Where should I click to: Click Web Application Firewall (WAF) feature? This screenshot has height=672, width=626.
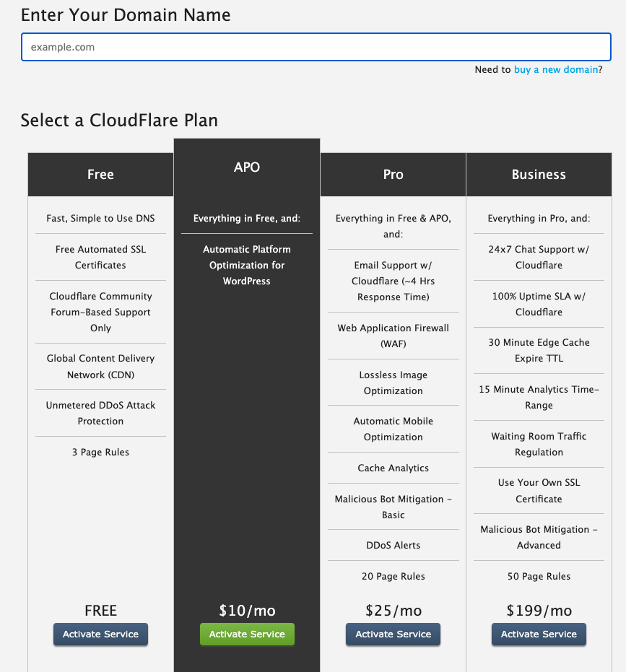coord(393,336)
